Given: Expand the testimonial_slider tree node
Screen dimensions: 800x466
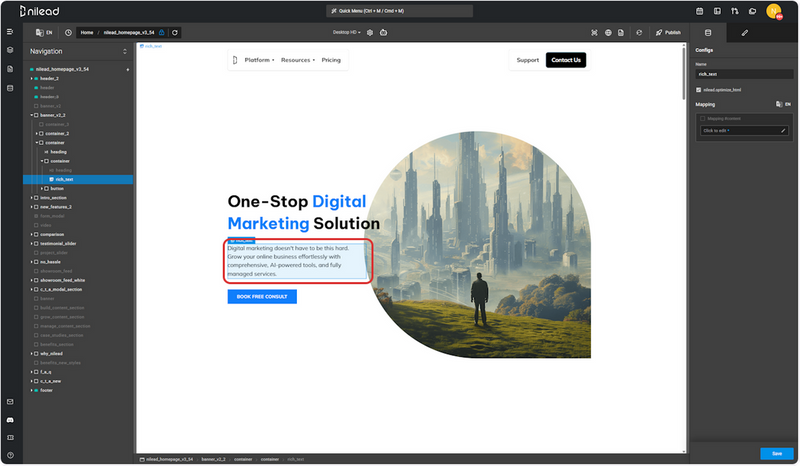Looking at the screenshot, I should coord(32,244).
